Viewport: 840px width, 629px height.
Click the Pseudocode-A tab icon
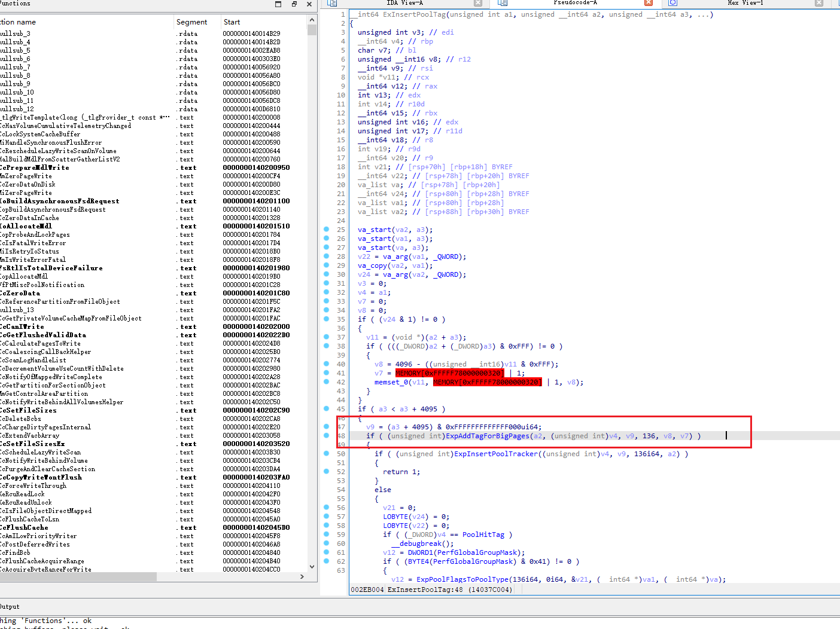point(503,3)
